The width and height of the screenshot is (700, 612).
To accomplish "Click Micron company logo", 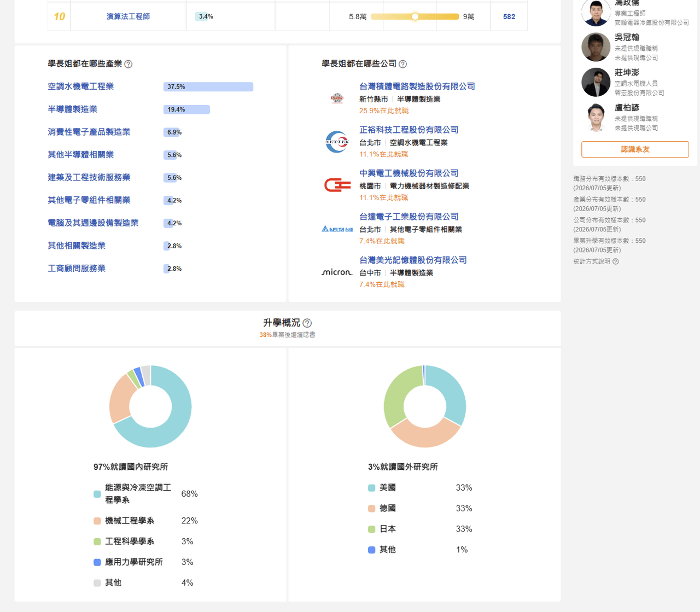I will click(x=337, y=272).
